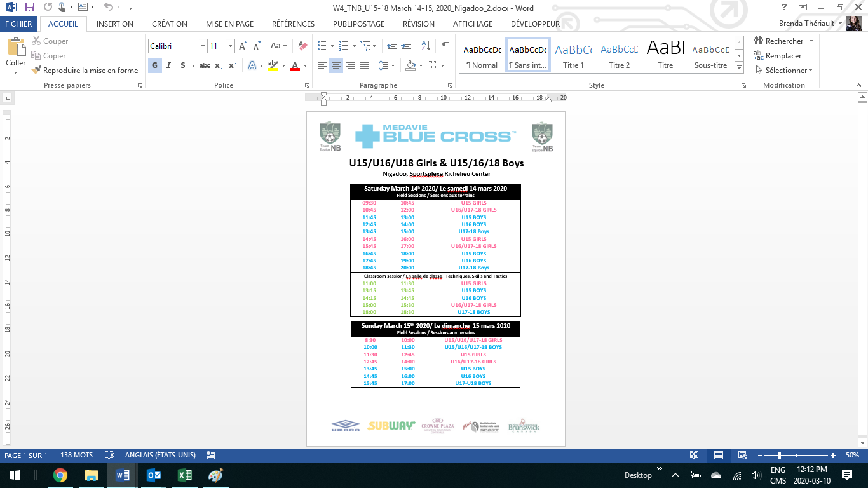The height and width of the screenshot is (488, 868).
Task: Click the spelling check icon in status bar
Action: [x=109, y=456]
